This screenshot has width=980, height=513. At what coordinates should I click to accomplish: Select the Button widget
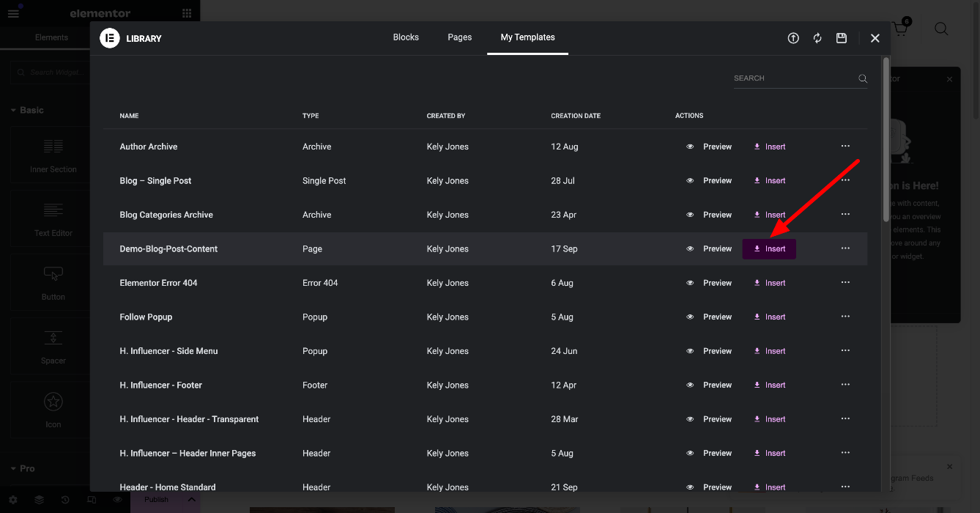(53, 283)
